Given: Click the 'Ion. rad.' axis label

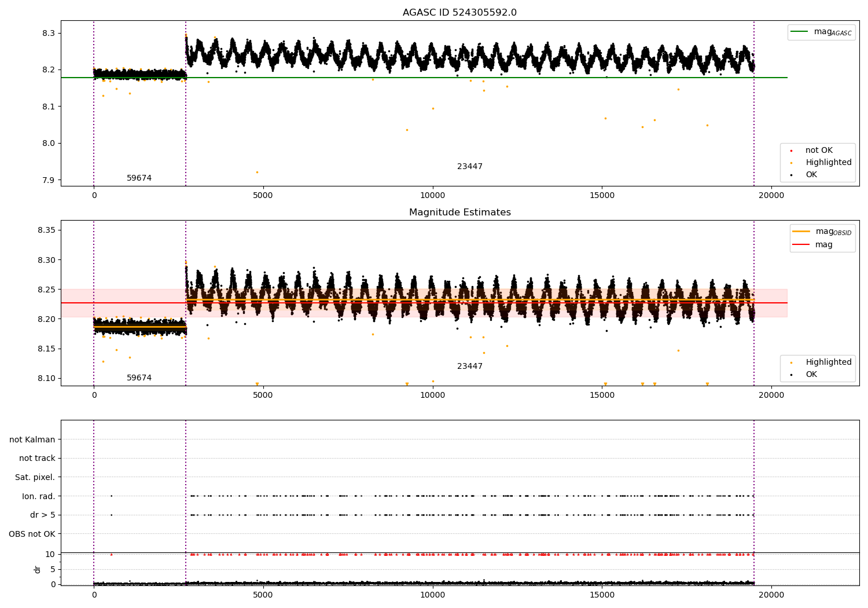Looking at the screenshot, I should [x=39, y=496].
